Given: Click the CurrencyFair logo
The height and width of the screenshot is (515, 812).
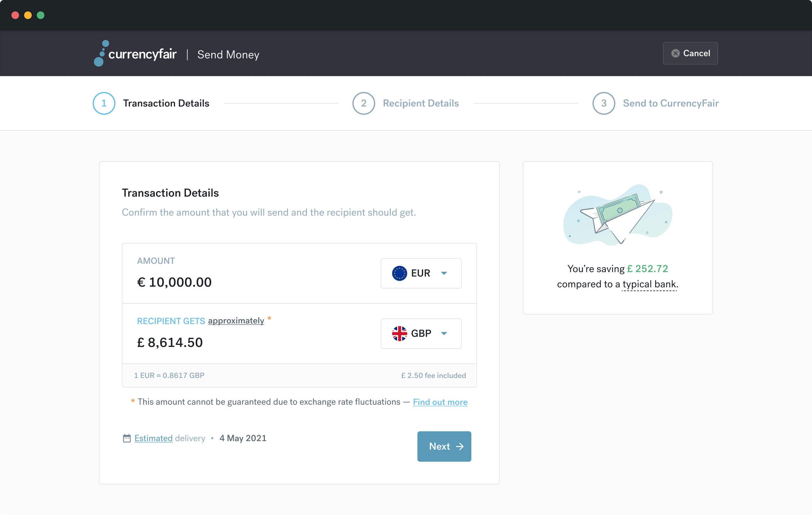Looking at the screenshot, I should (135, 53).
